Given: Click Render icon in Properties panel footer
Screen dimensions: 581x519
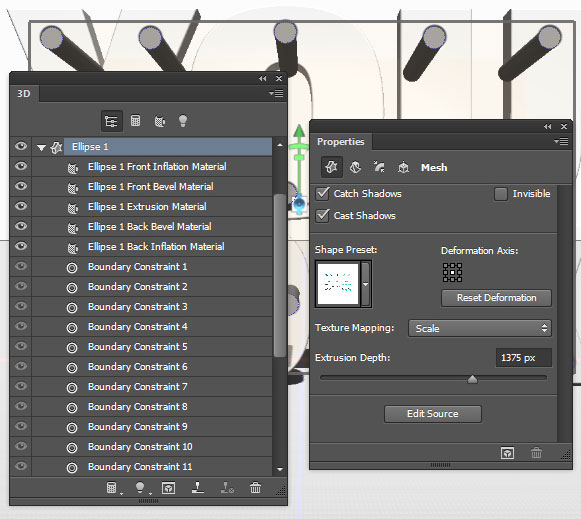Looking at the screenshot, I should click(x=507, y=453).
